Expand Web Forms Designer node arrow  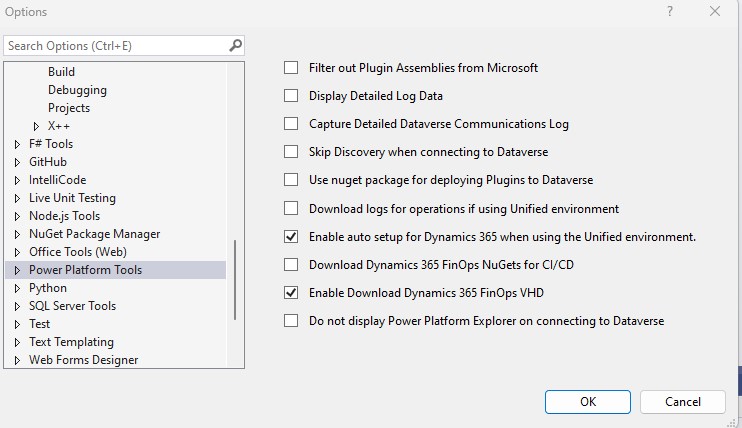tap(18, 360)
